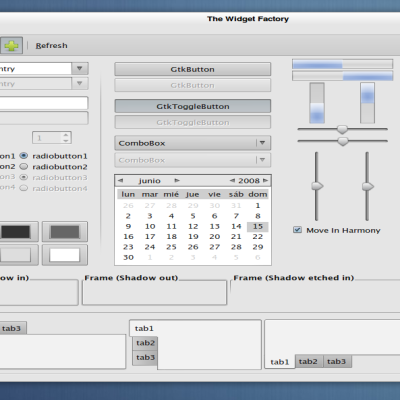This screenshot has height=400, width=400.
Task: Click the white color button
Action: pos(65,255)
